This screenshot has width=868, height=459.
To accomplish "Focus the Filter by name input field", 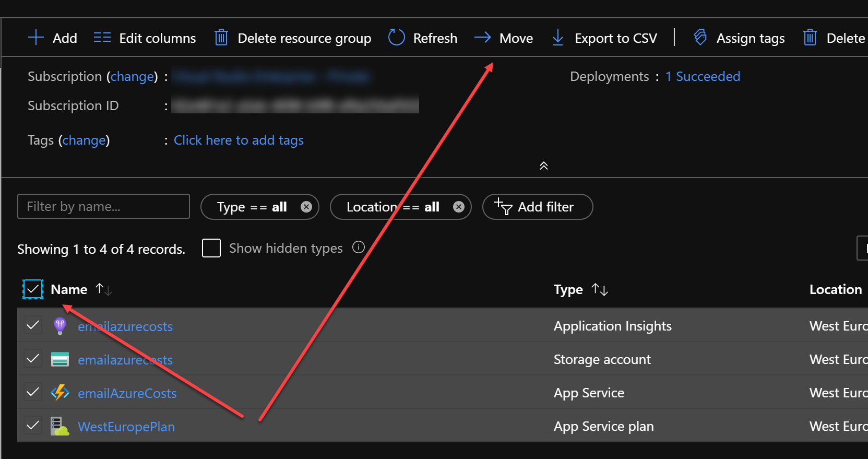I will (103, 207).
